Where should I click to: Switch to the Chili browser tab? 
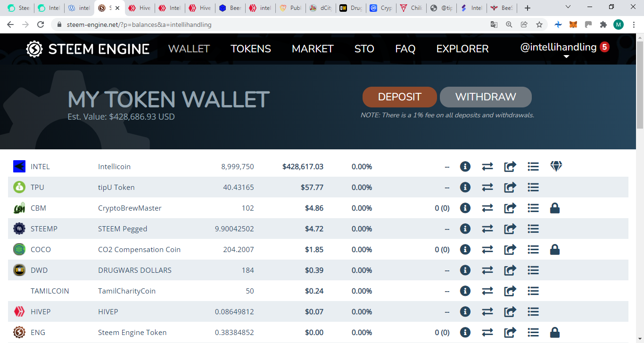point(412,8)
